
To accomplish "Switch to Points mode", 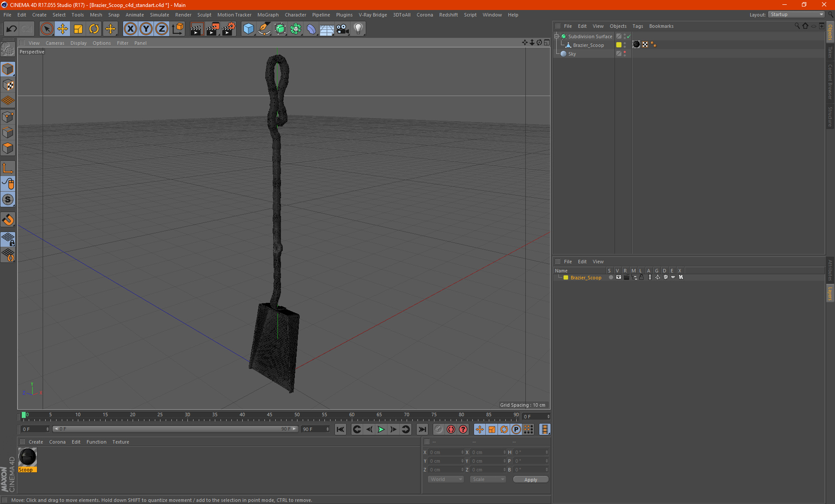I will [x=8, y=117].
